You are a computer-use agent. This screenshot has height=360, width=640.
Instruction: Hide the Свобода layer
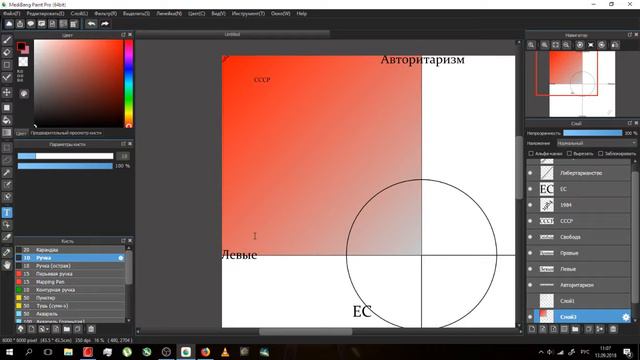tap(530, 237)
